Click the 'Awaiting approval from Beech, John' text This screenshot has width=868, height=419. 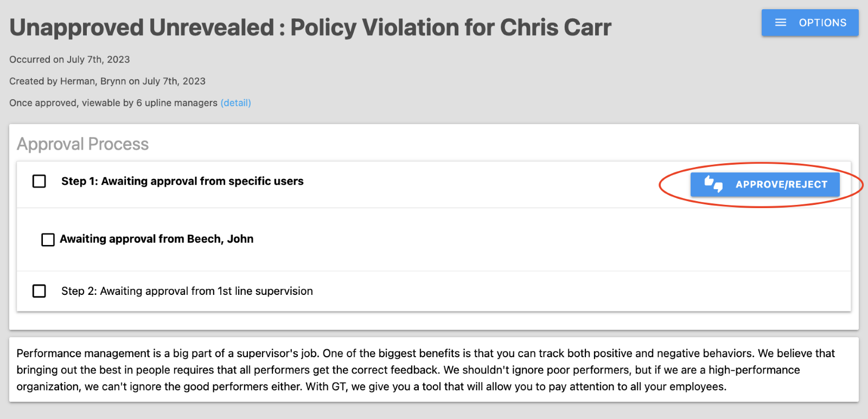pos(157,239)
